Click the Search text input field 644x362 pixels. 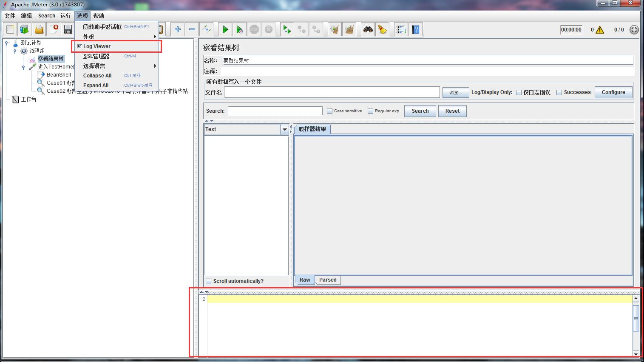(x=275, y=111)
